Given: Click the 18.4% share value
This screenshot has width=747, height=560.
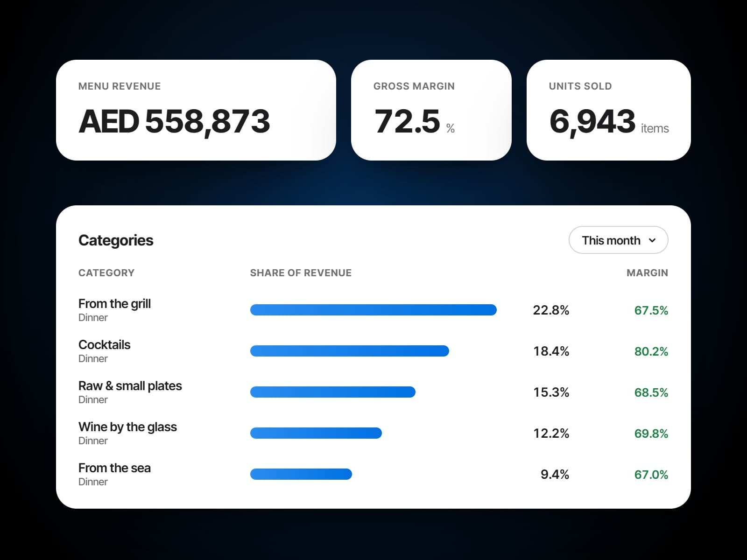Looking at the screenshot, I should [x=551, y=351].
